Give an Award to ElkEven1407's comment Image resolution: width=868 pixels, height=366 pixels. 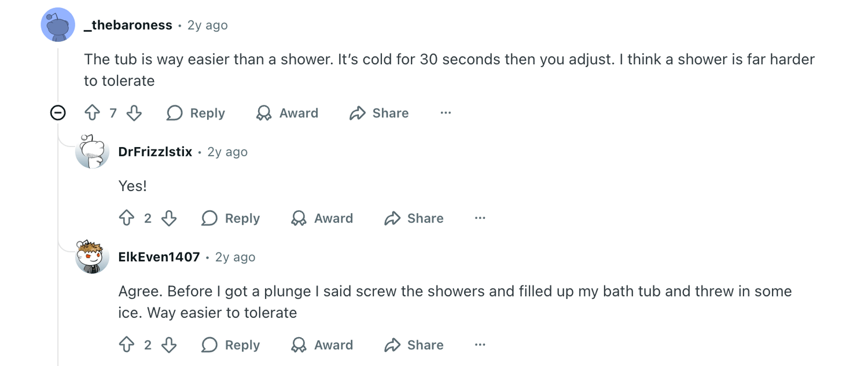pos(322,345)
